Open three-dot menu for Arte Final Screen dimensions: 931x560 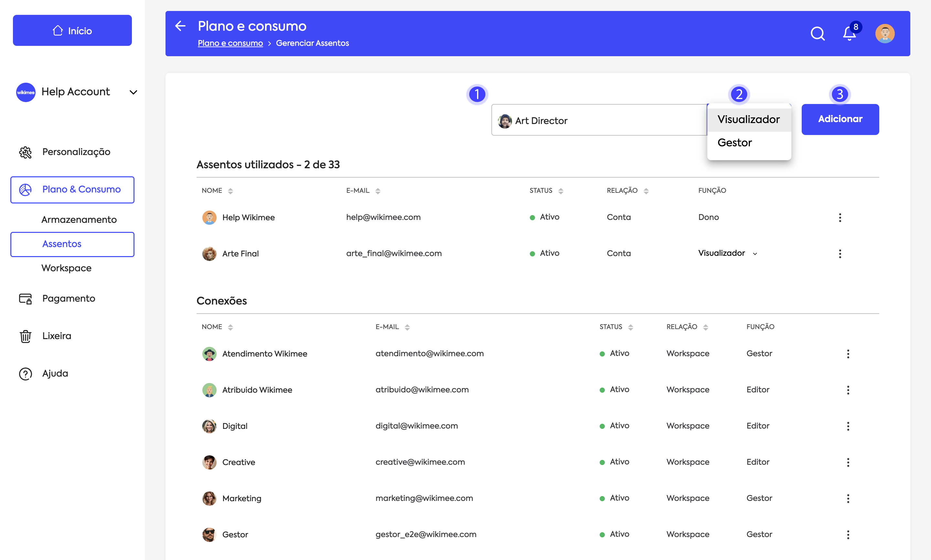(x=840, y=254)
